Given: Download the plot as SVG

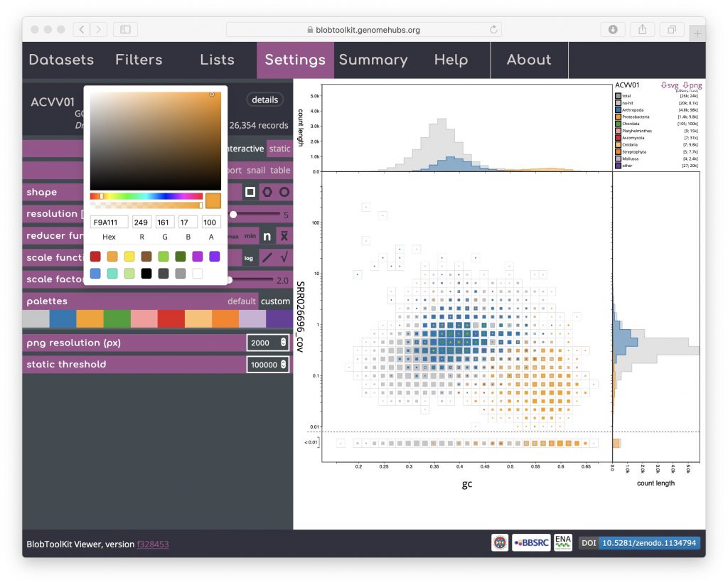Looking at the screenshot, I should point(670,85).
